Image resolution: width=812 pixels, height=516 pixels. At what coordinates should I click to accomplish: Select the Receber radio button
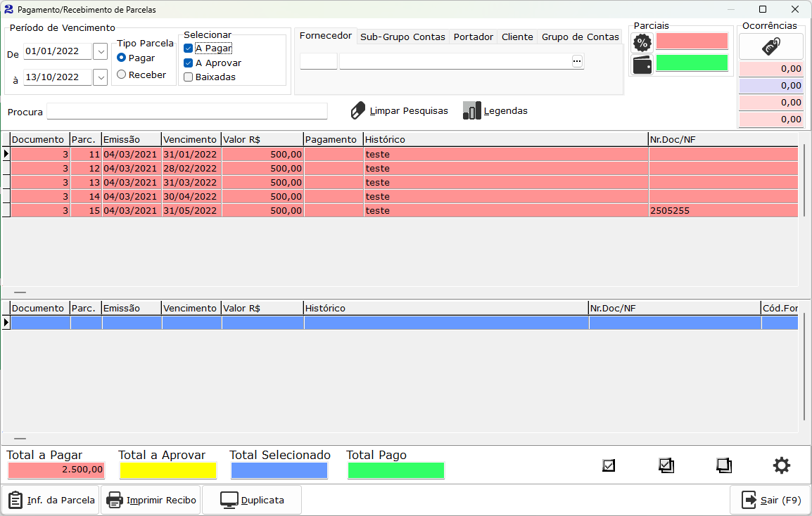pos(122,75)
